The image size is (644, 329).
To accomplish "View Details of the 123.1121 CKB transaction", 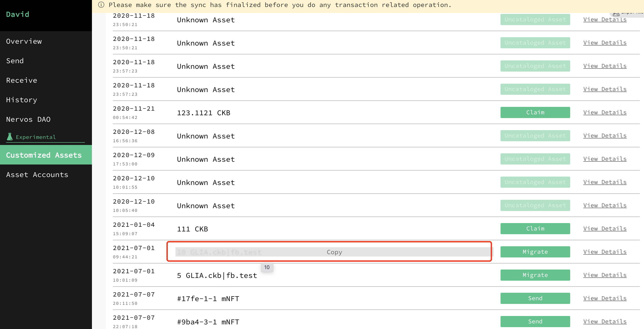I will coord(605,112).
